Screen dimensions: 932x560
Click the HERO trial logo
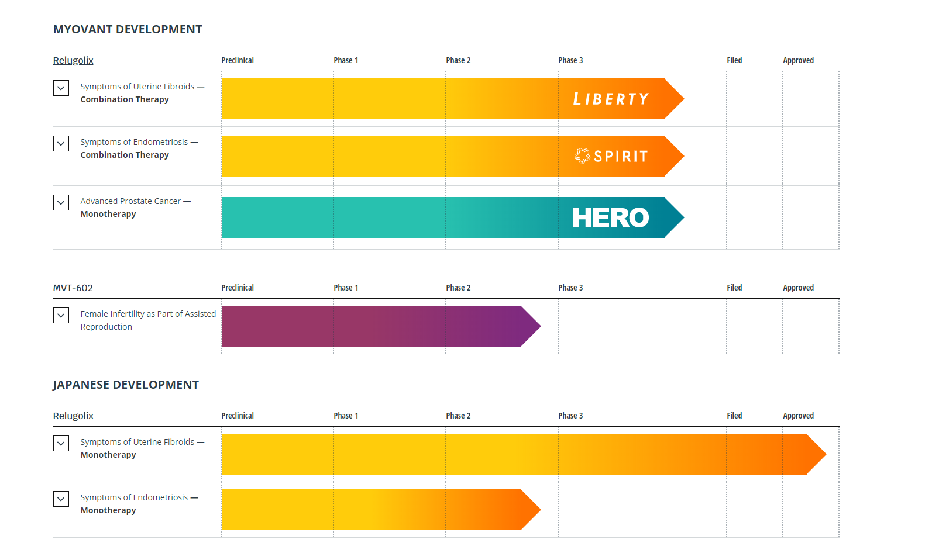click(x=611, y=217)
